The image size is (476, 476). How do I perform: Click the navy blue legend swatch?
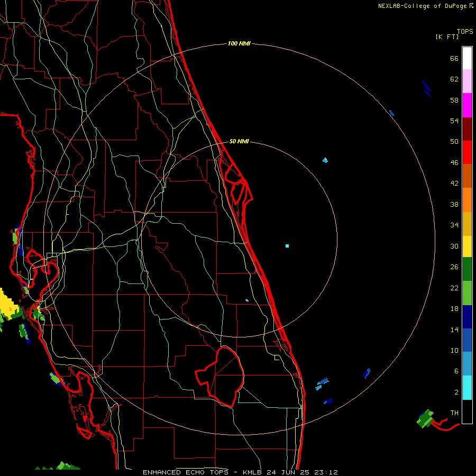[467, 317]
